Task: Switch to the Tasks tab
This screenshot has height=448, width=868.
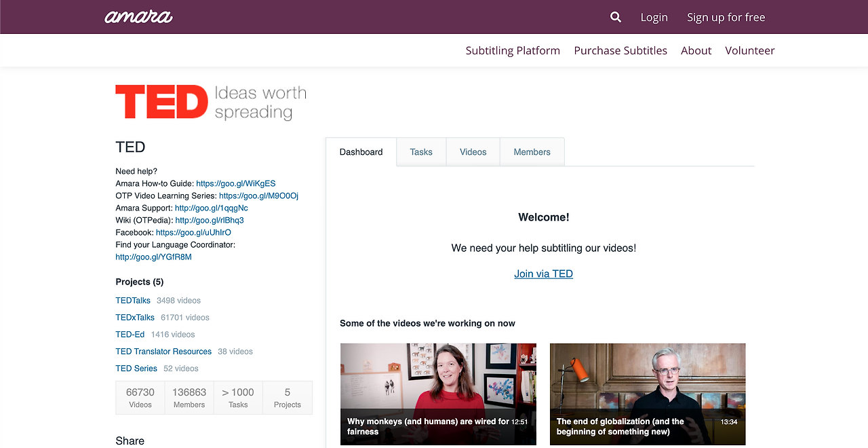Action: pos(421,152)
